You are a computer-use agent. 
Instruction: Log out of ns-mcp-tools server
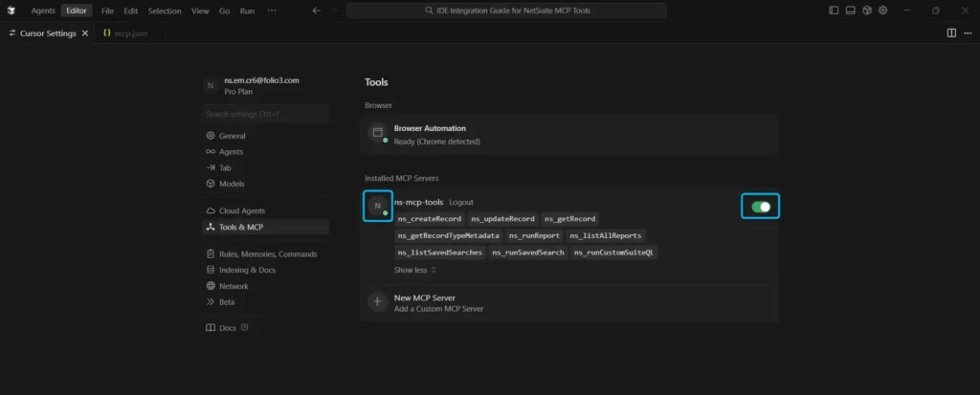(461, 203)
